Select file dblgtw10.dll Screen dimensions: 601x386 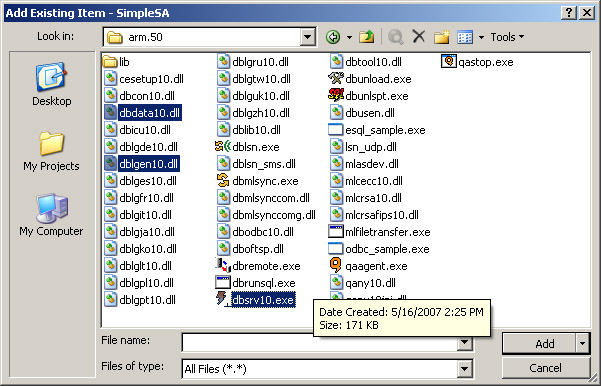coord(254,79)
